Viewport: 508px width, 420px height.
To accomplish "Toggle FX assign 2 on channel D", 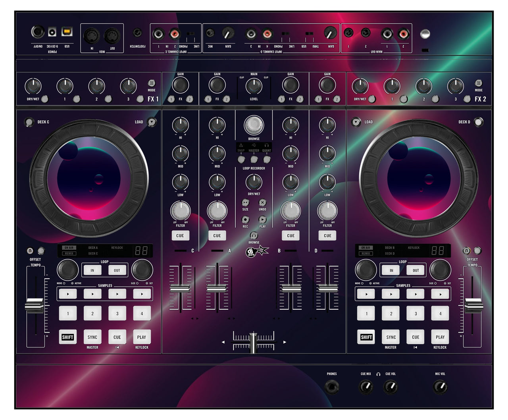I will coord(337,99).
